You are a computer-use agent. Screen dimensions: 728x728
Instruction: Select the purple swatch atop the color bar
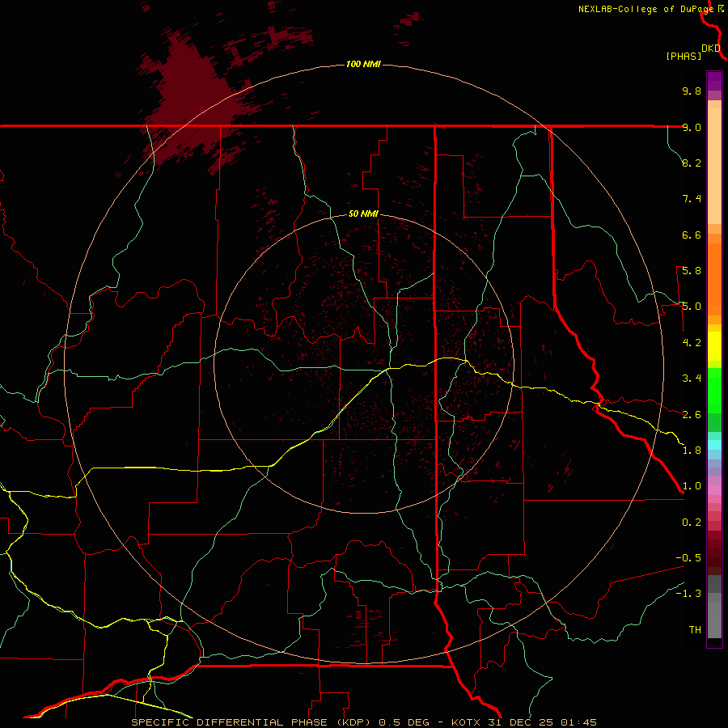point(714,81)
